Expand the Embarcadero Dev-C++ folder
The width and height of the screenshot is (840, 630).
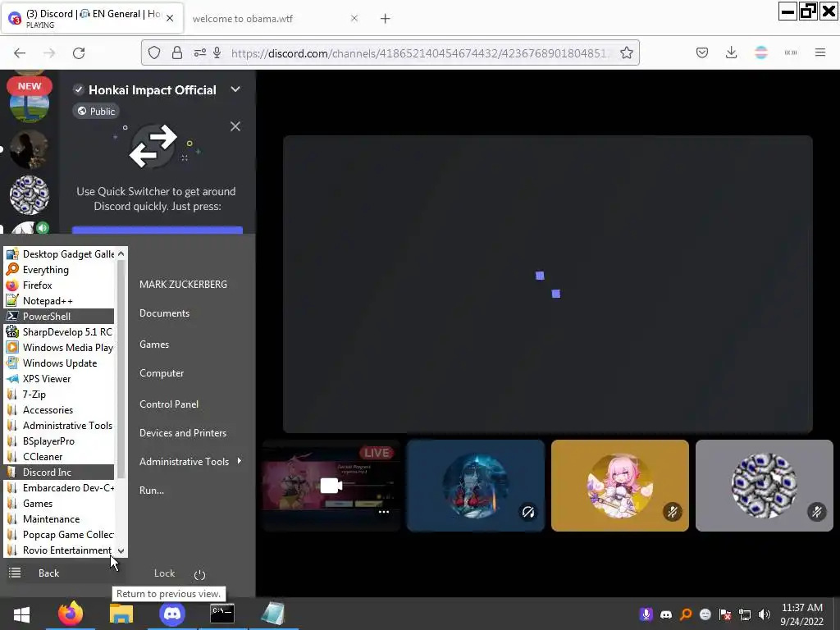pyautogui.click(x=59, y=487)
